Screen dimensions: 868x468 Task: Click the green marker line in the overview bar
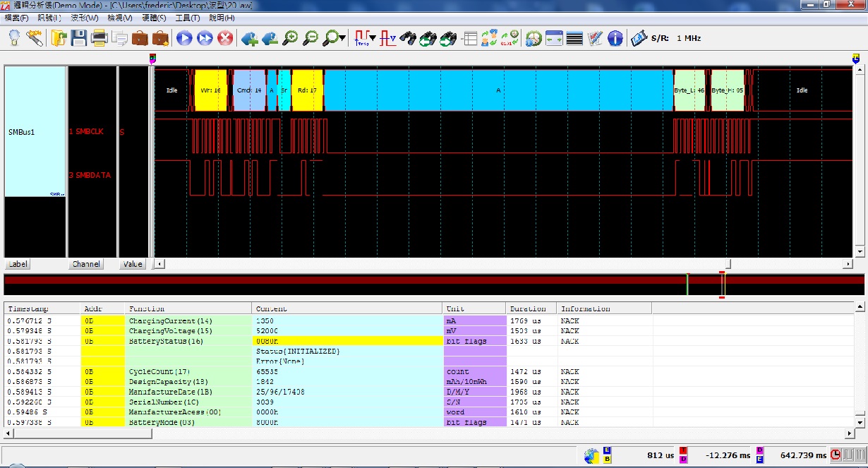click(687, 284)
